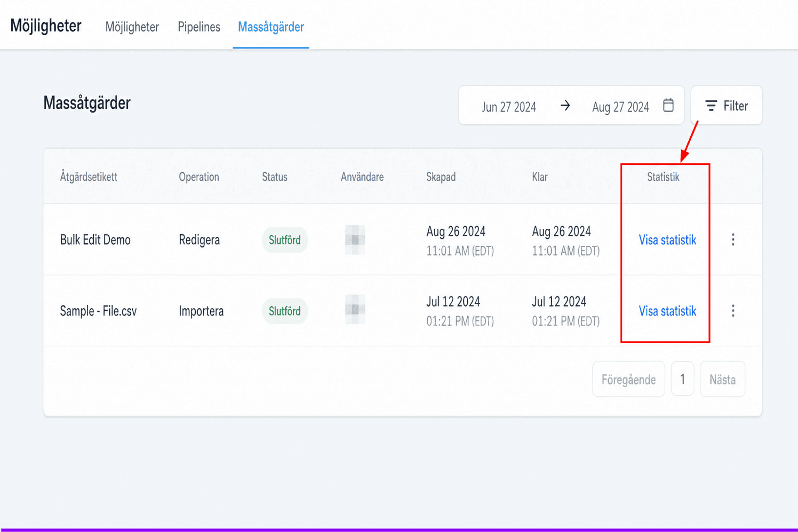
Task: Open three-dot menu for Bulk Edit Demo
Action: click(x=733, y=239)
